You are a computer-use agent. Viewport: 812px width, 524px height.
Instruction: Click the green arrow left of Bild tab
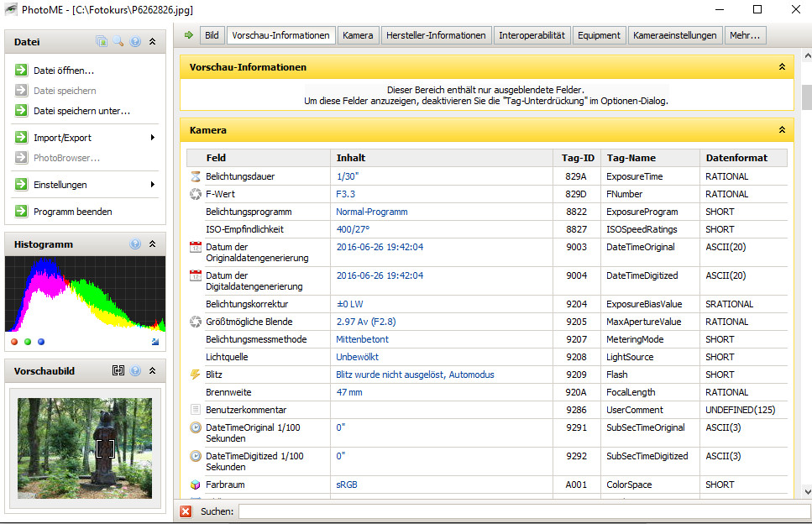point(189,35)
